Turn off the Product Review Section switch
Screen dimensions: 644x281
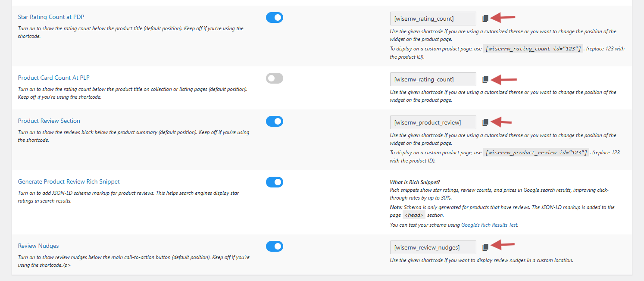pyautogui.click(x=275, y=122)
